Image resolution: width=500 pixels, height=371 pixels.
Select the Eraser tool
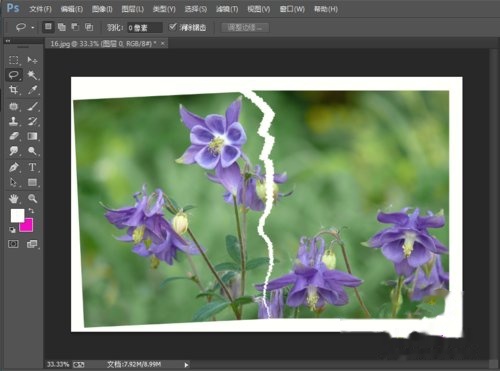(x=14, y=136)
